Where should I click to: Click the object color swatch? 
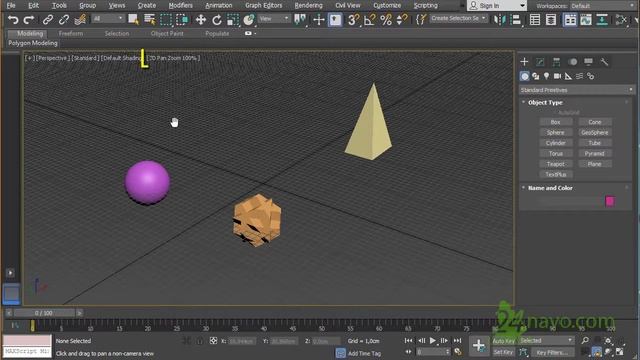610,201
